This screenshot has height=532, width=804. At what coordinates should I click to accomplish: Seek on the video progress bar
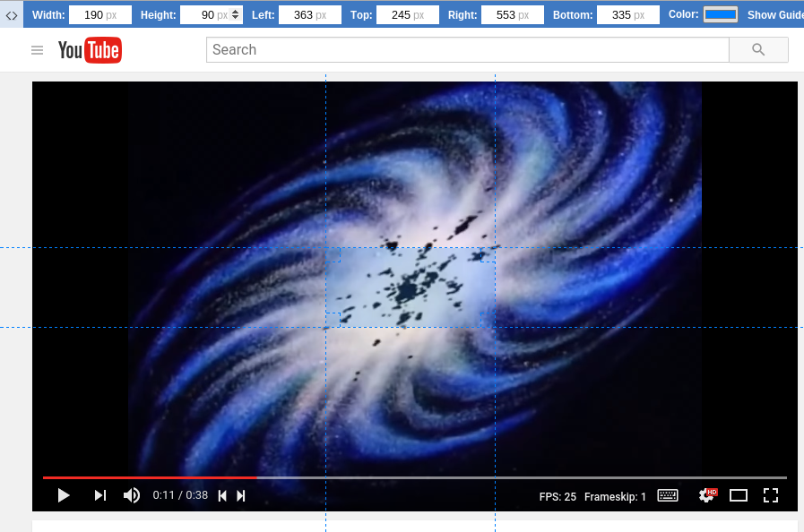point(415,477)
